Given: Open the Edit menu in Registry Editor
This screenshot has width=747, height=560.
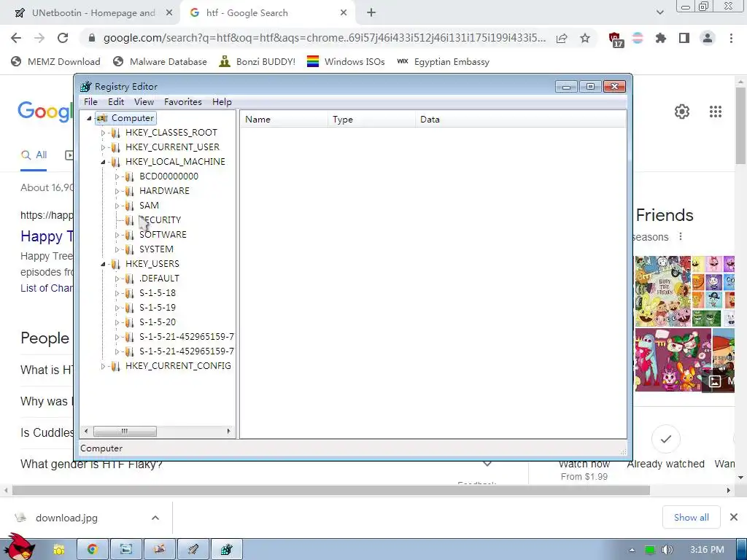Looking at the screenshot, I should pyautogui.click(x=116, y=102).
